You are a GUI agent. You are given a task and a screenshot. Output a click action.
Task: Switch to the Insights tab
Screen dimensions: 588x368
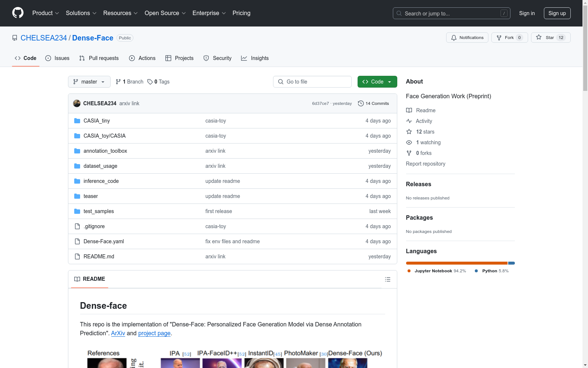(x=255, y=58)
